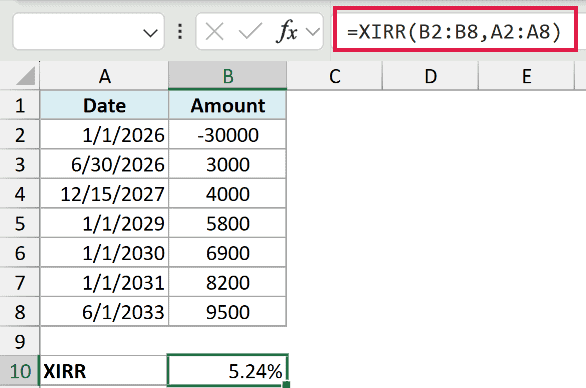
Task: Expand the dropdown arrow beside fx
Action: pos(312,32)
